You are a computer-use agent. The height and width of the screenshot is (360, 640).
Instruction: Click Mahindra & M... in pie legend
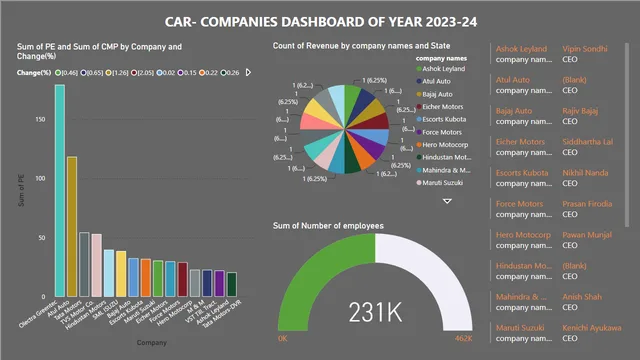point(443,170)
